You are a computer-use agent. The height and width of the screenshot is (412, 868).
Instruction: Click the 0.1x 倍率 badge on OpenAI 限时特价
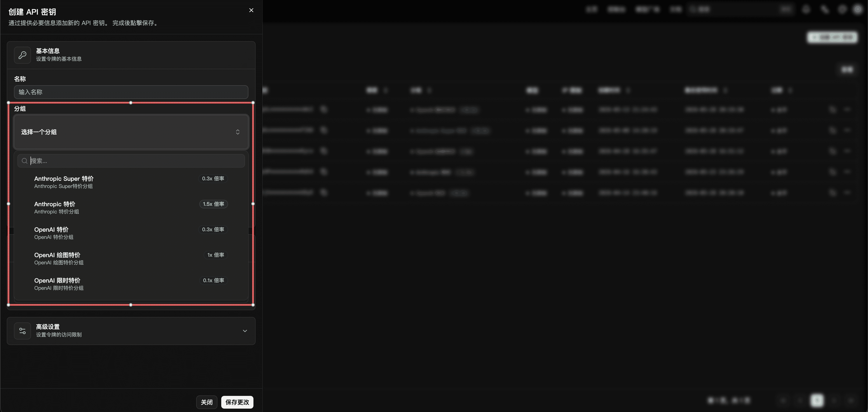(213, 280)
